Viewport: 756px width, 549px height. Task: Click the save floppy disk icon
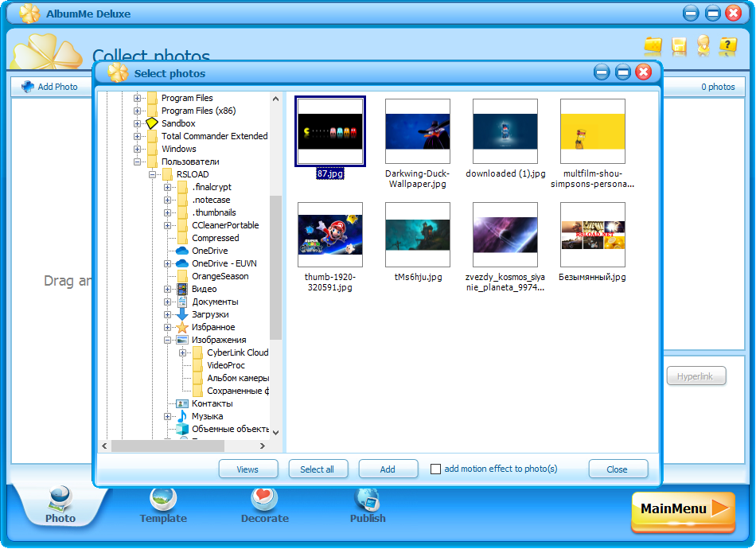(678, 46)
